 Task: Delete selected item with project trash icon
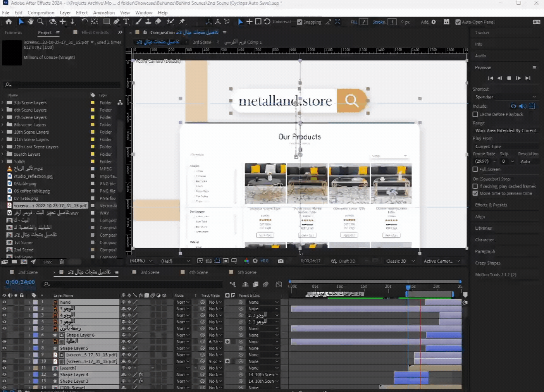click(x=61, y=262)
